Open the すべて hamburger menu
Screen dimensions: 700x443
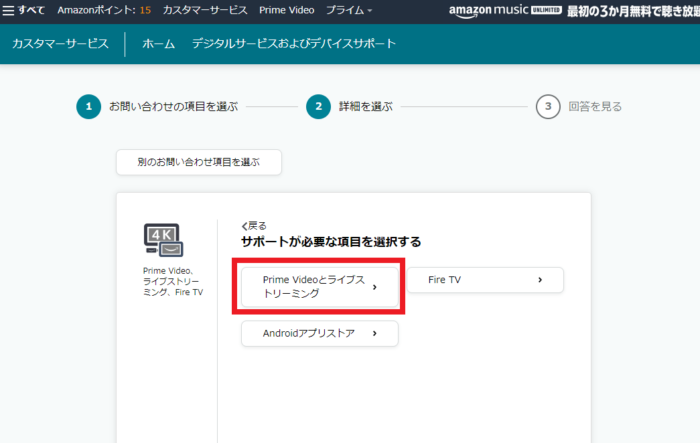point(23,10)
